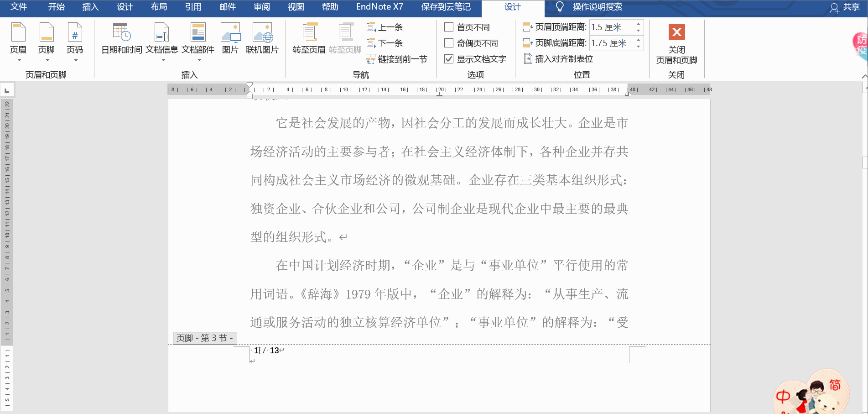Decrease 页脚底端距离 with down stepper

pos(638,47)
